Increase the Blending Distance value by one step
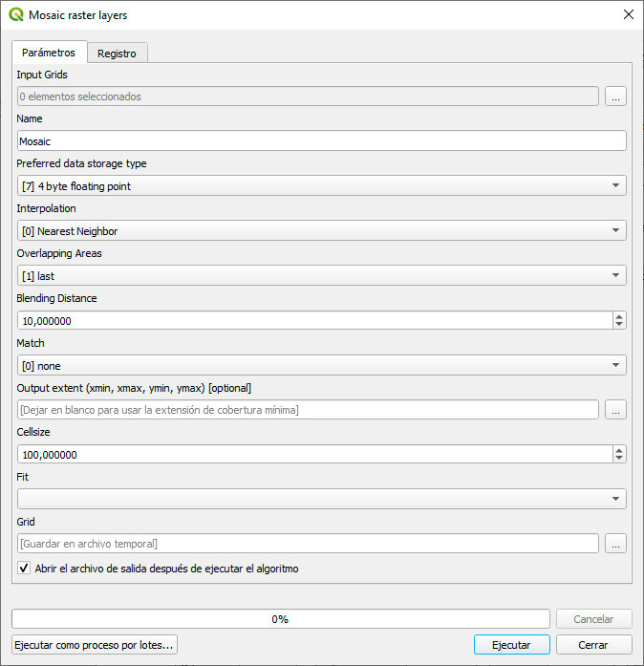Screen dimensions: 644x666 tap(619, 316)
